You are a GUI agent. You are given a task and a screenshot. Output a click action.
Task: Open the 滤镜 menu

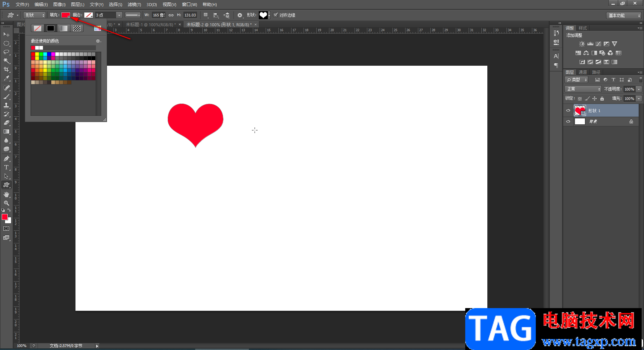pos(134,5)
